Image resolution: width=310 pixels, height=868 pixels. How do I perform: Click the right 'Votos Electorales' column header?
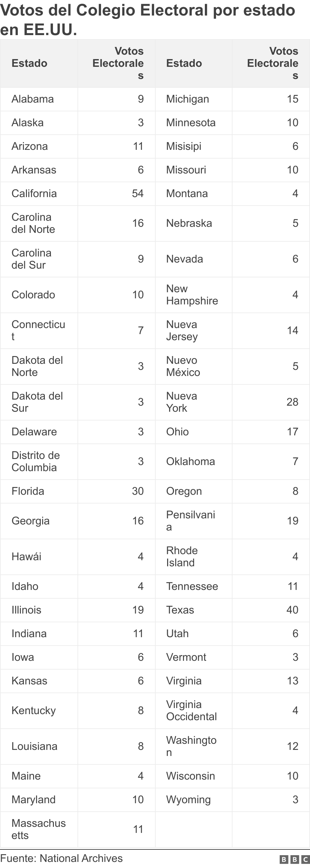click(x=273, y=63)
